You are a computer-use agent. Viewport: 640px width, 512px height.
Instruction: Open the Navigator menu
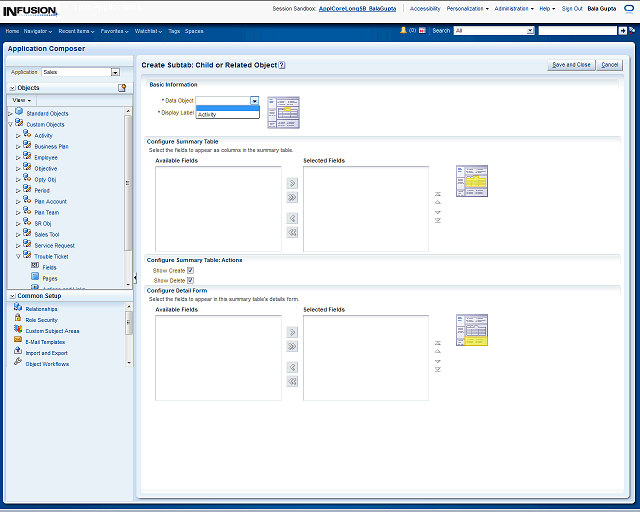[x=39, y=31]
